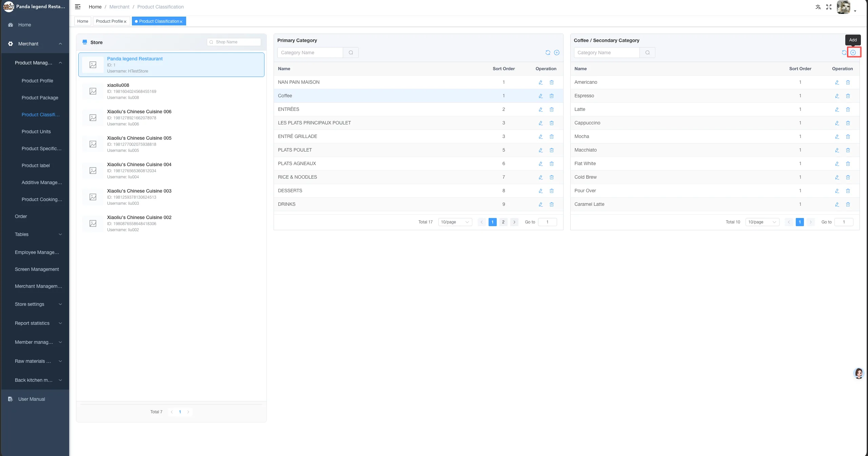Delete the DESSERTS primary category
Image resolution: width=868 pixels, height=456 pixels.
tap(552, 191)
